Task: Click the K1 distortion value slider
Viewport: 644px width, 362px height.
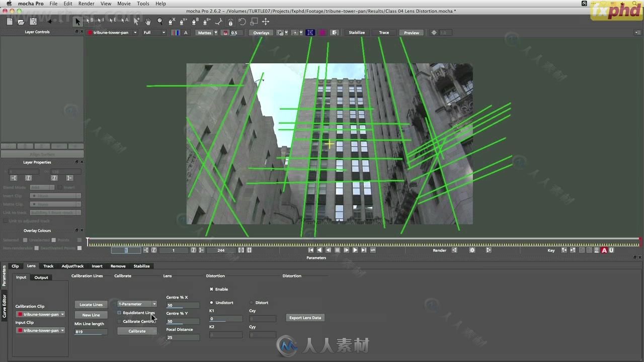Action: (225, 319)
